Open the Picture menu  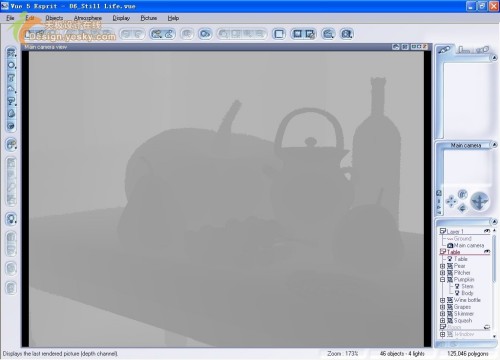(149, 18)
